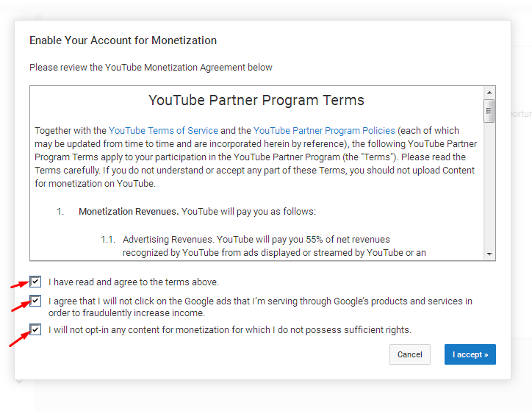The image size is (532, 411).
Task: Toggle the 'sufficient rights' monetization checkbox
Action: click(x=35, y=329)
